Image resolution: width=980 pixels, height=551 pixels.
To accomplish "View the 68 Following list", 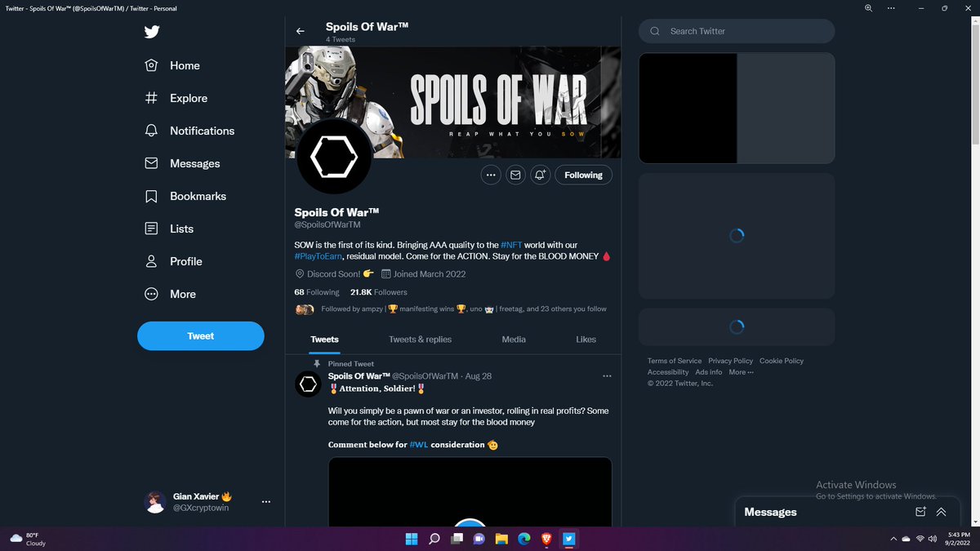I will tap(317, 292).
